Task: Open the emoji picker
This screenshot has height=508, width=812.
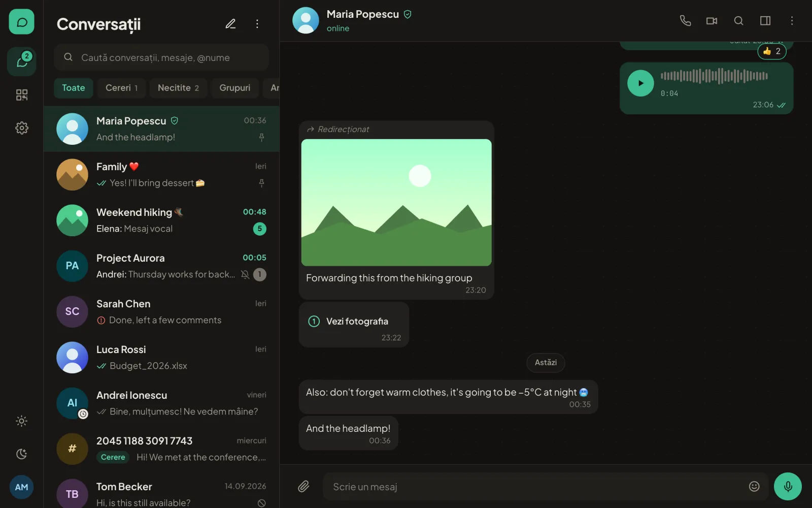Action: tap(754, 487)
